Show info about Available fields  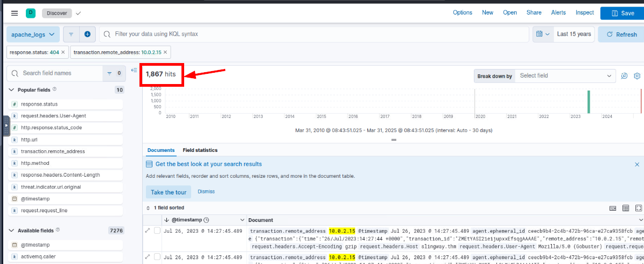click(58, 230)
